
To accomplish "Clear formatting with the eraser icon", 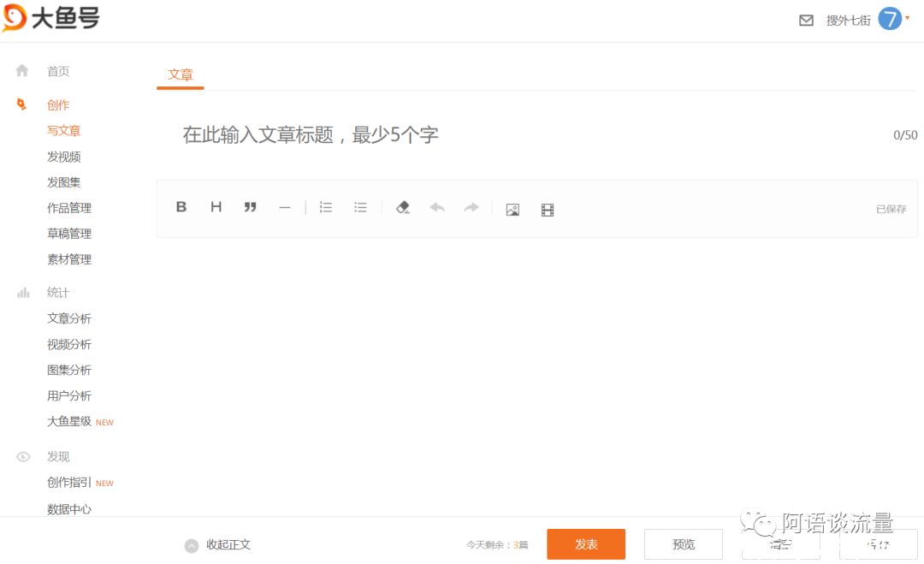I will 403,207.
